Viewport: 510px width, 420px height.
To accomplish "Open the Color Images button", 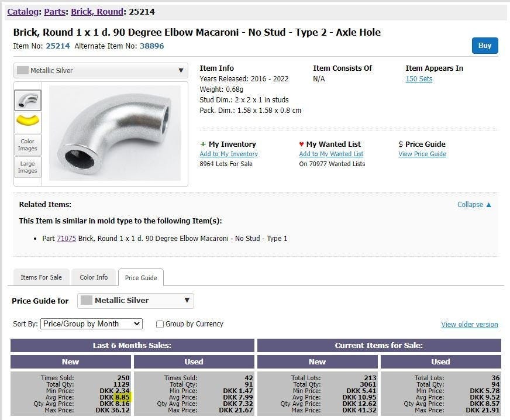I will [27, 144].
